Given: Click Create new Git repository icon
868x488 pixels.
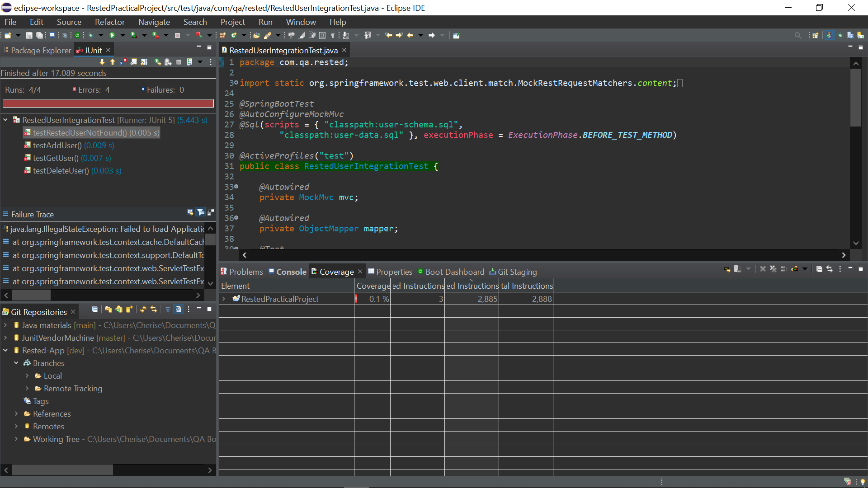Looking at the screenshot, I should pos(129,309).
